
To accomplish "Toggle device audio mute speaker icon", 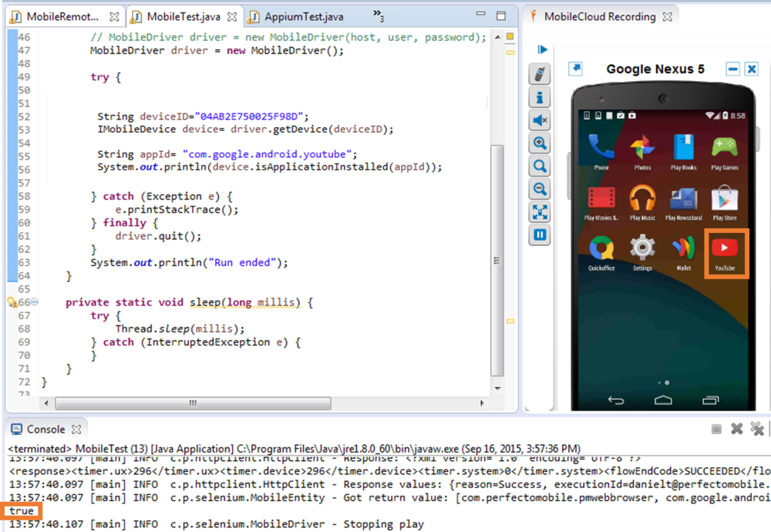I will click(x=540, y=121).
